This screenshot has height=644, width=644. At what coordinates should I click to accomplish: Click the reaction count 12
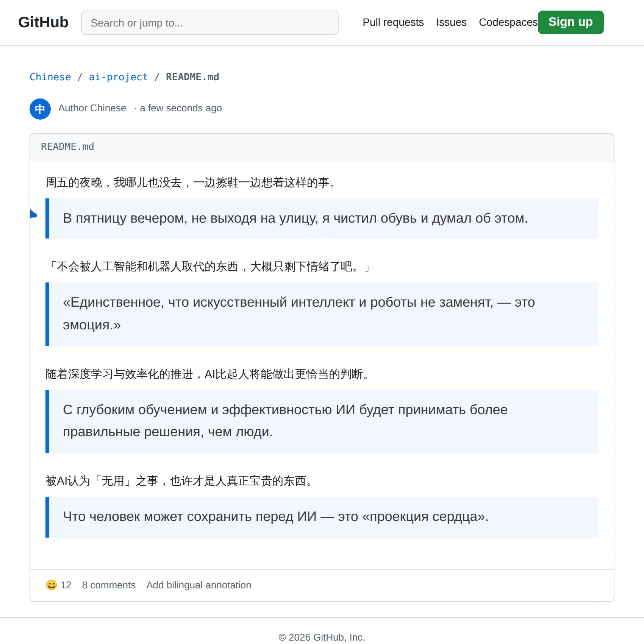click(66, 585)
